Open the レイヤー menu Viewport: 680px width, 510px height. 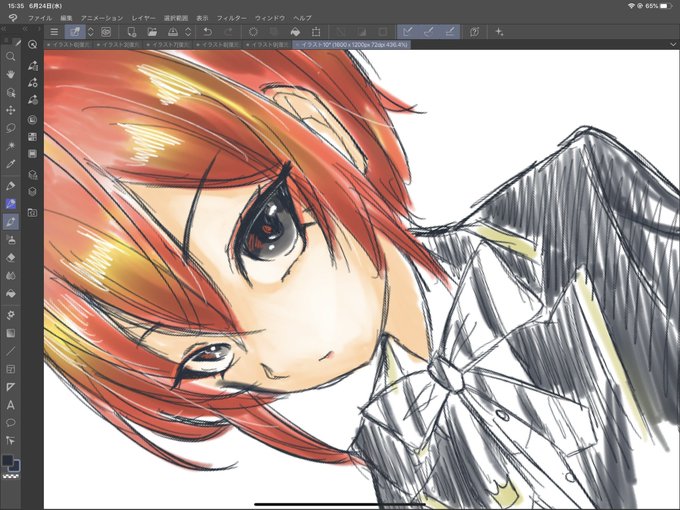pos(144,18)
